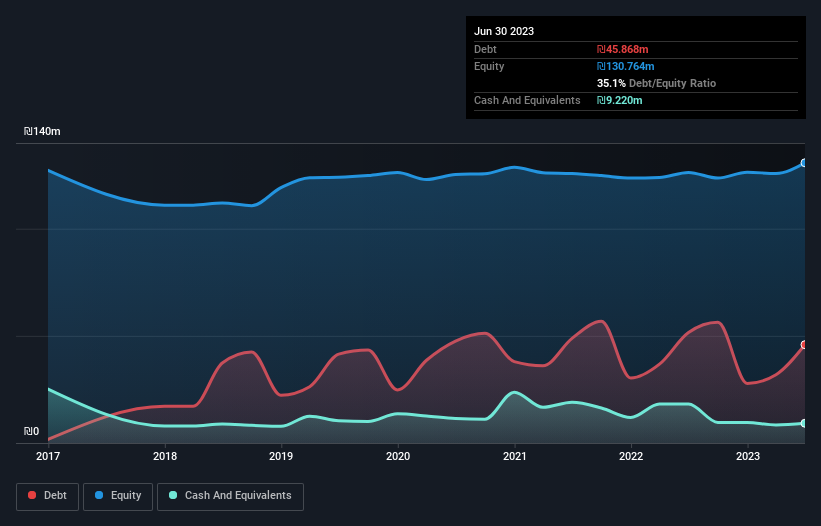The height and width of the screenshot is (526, 821).
Task: Click Cash And Equivalents label in tooltip
Action: tap(527, 100)
